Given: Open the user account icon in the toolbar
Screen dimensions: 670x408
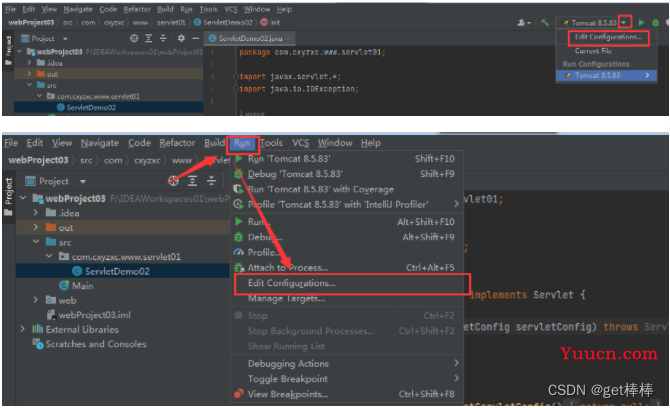Looking at the screenshot, I should coord(523,23).
